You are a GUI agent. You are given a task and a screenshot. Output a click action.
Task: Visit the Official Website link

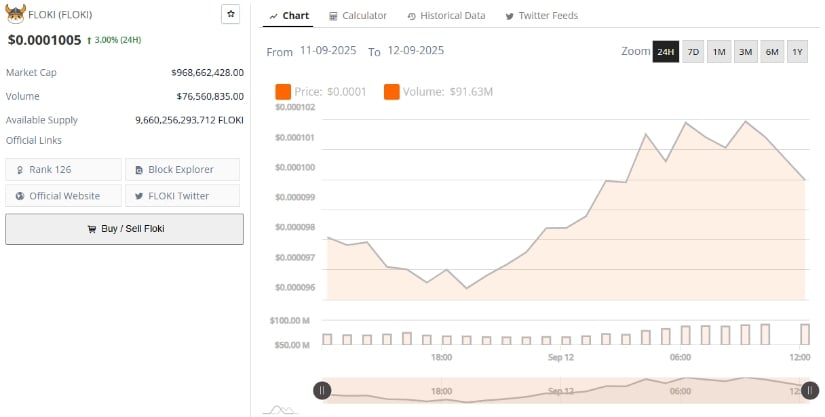63,196
